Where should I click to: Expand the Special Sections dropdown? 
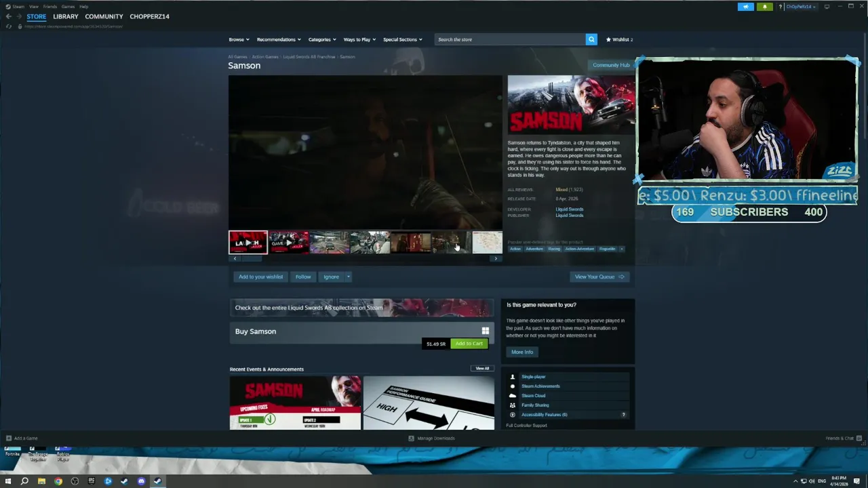[x=402, y=39]
